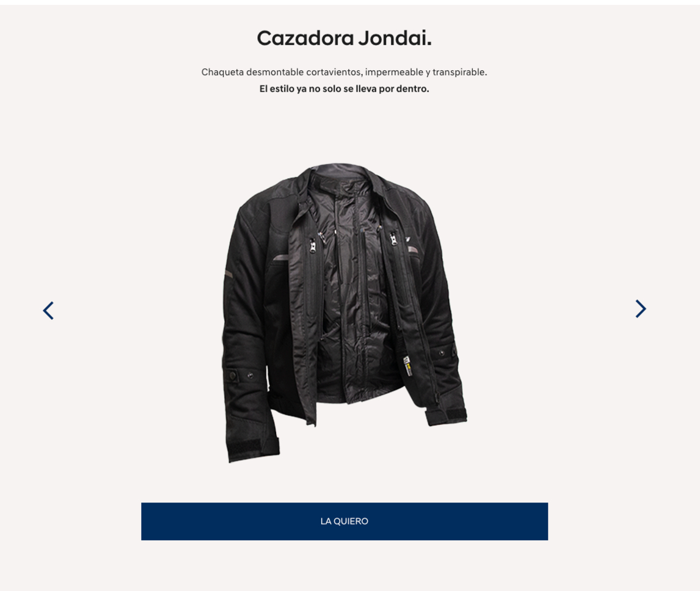Click the velcro cuff on lower left sleeve
The height and width of the screenshot is (591, 700).
tap(255, 448)
